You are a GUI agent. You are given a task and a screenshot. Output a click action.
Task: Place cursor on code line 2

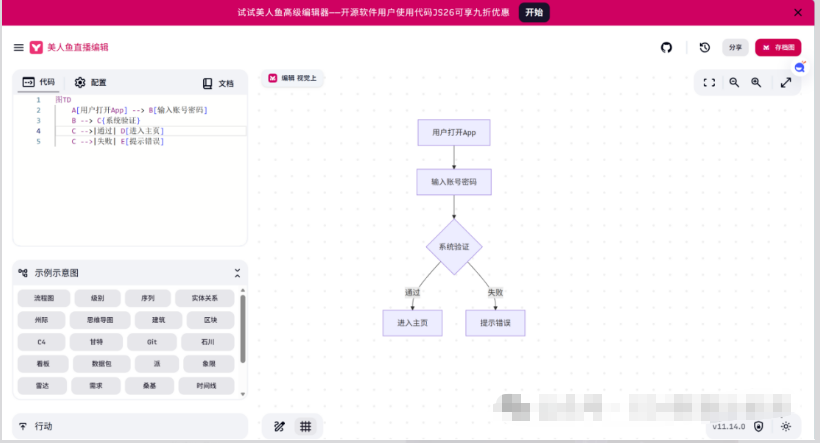(x=140, y=110)
